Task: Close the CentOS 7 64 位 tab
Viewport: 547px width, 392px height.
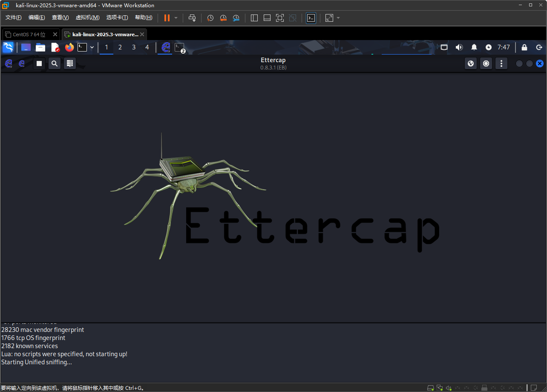Action: pos(55,35)
